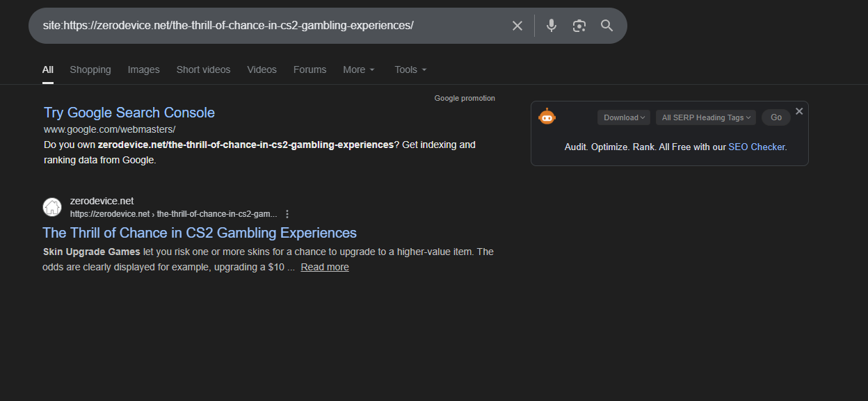Expand the More search categories menu
Viewport: 868px width, 401px height.
(359, 69)
